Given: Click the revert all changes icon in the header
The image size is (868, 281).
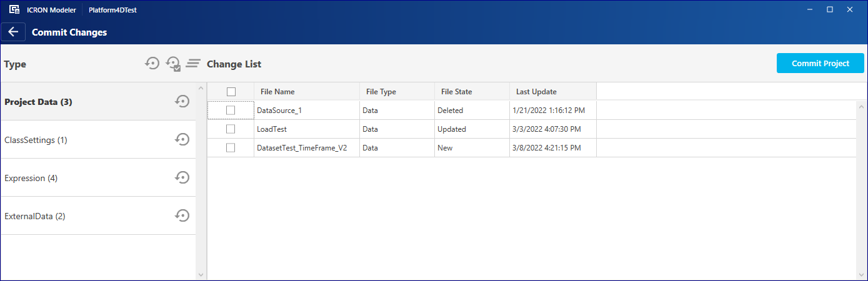Looking at the screenshot, I should 152,63.
